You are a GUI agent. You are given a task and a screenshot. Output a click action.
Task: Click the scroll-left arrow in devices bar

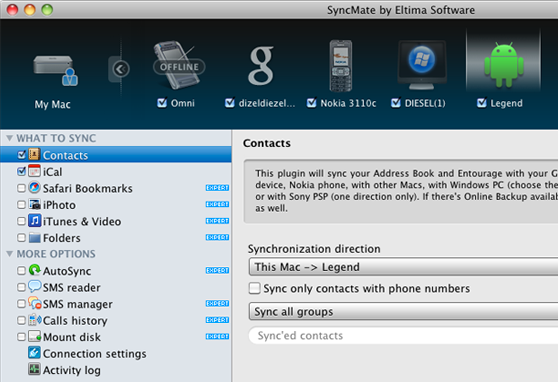coord(121,69)
